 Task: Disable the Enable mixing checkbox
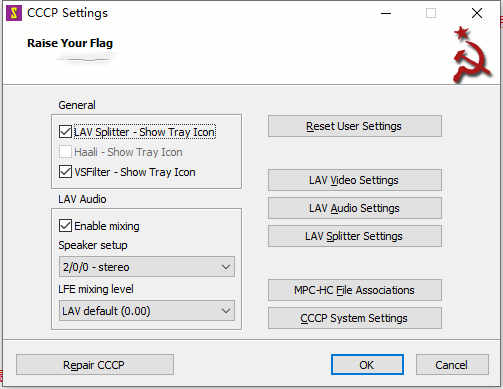click(65, 226)
